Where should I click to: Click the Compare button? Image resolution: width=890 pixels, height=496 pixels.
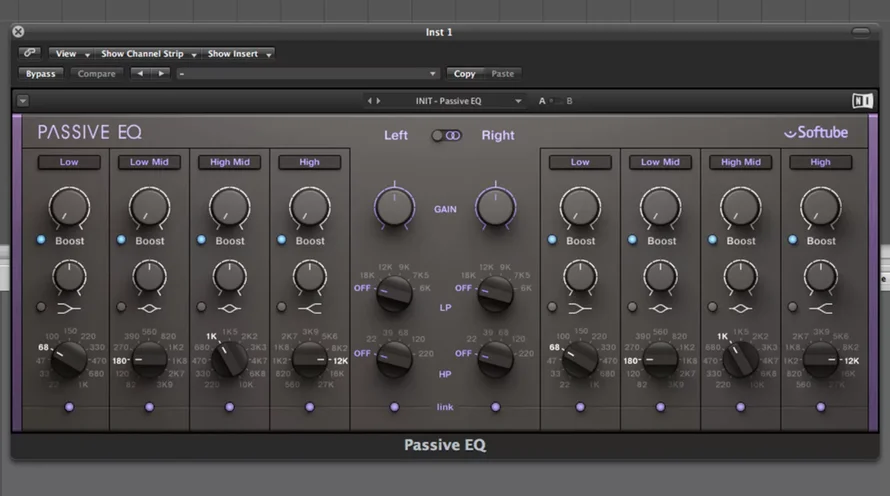coord(96,74)
